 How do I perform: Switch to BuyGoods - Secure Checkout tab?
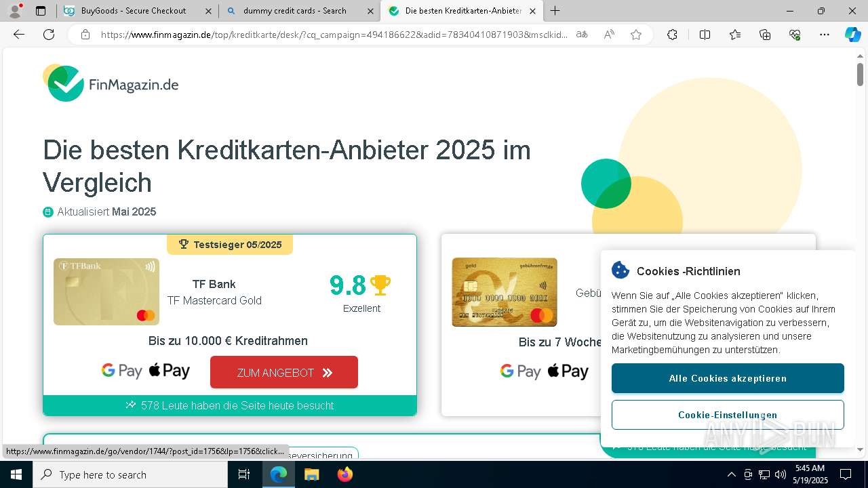pyautogui.click(x=133, y=11)
